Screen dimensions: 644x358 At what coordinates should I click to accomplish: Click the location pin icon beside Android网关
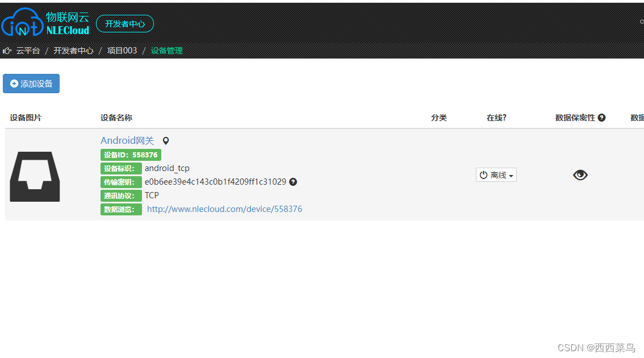[x=166, y=141]
